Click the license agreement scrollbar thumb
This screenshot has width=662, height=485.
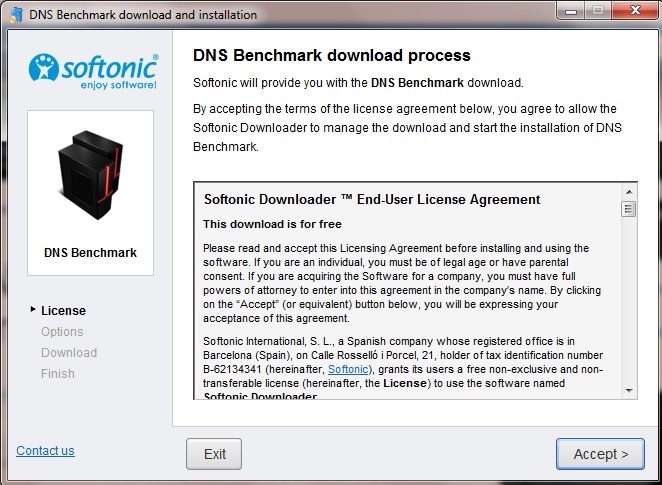click(629, 209)
